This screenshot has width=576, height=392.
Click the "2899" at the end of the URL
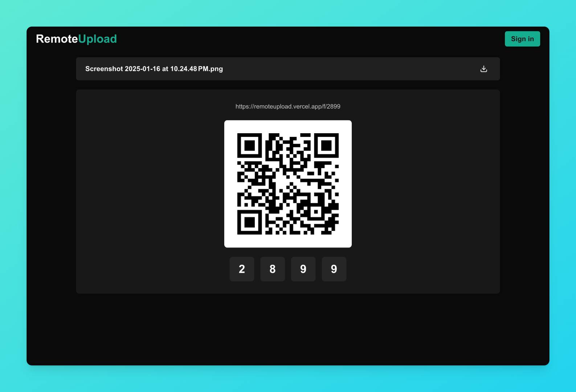pyautogui.click(x=334, y=106)
